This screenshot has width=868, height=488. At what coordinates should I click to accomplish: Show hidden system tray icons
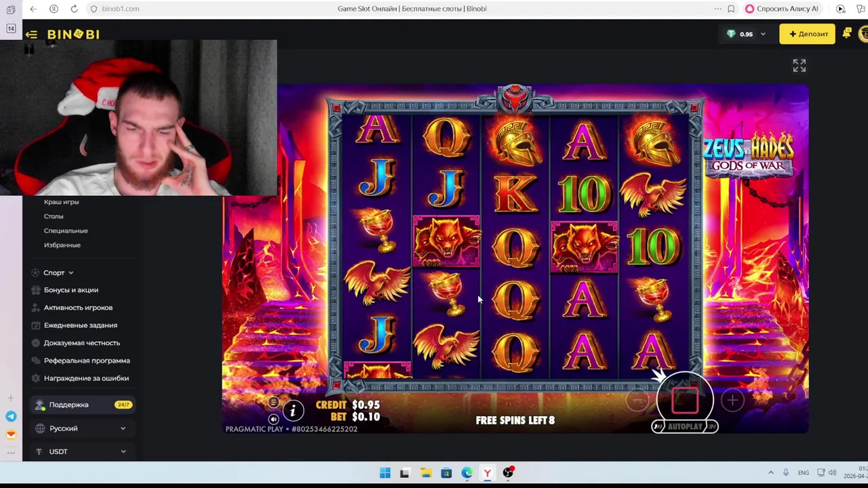770,472
